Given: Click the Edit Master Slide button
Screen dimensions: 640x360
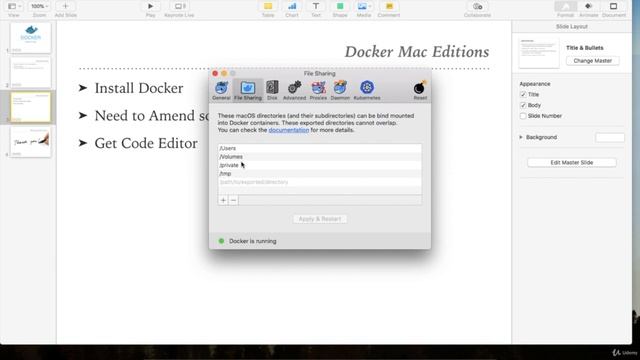Looking at the screenshot, I should tap(571, 162).
